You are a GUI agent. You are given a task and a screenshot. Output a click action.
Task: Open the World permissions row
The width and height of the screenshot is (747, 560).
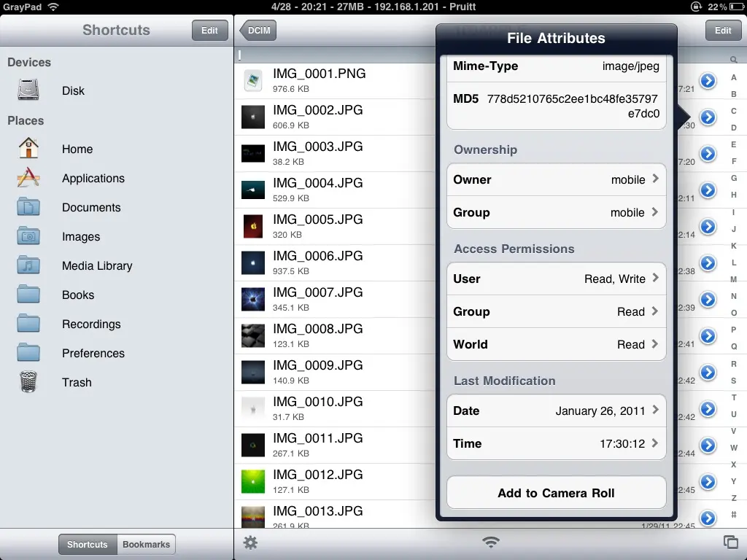556,344
